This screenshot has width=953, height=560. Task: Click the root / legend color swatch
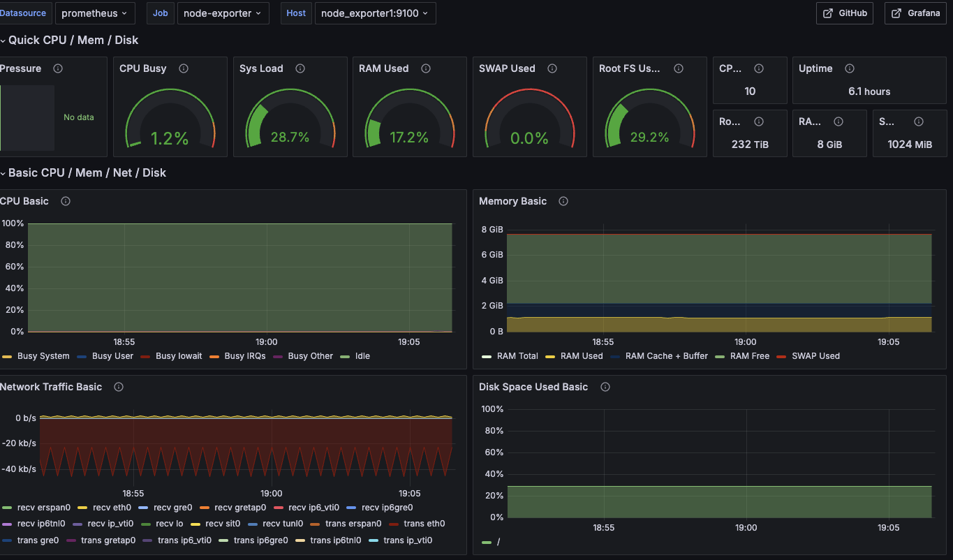pos(487,543)
